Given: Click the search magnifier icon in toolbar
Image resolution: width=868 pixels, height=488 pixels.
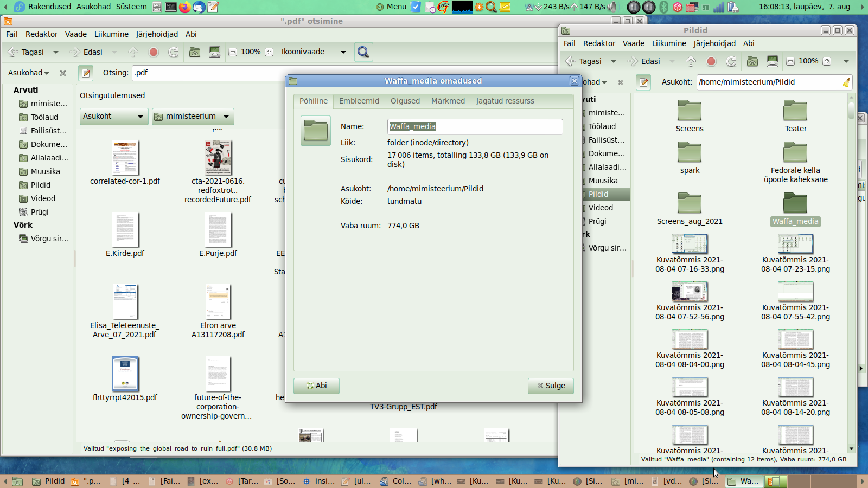Looking at the screenshot, I should (x=363, y=52).
